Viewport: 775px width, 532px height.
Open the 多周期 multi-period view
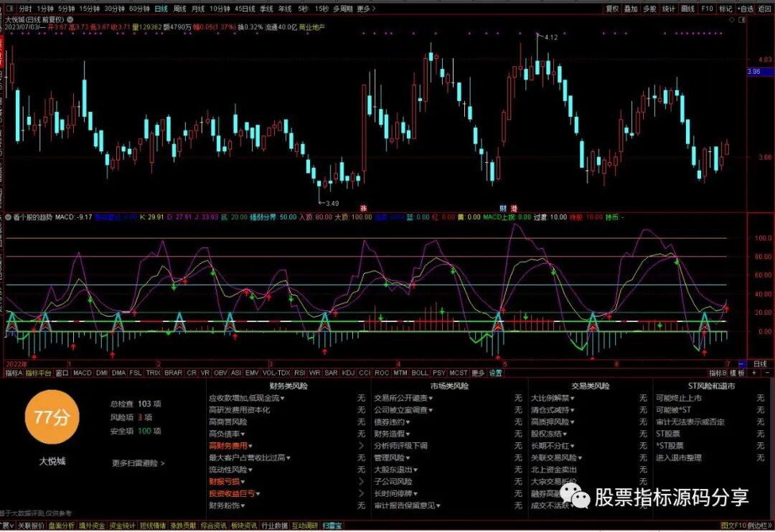(x=342, y=9)
